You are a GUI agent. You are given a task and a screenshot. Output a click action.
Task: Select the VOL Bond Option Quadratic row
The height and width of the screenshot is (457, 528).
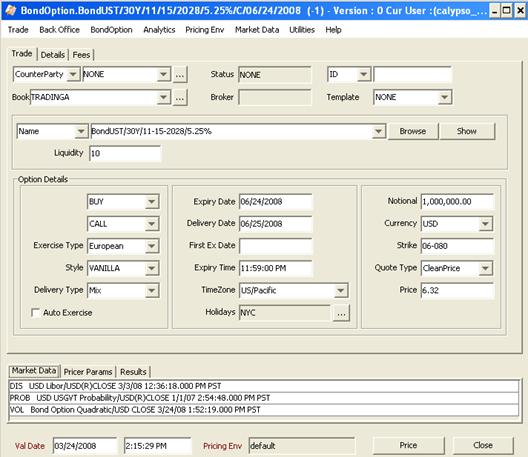[x=264, y=410]
